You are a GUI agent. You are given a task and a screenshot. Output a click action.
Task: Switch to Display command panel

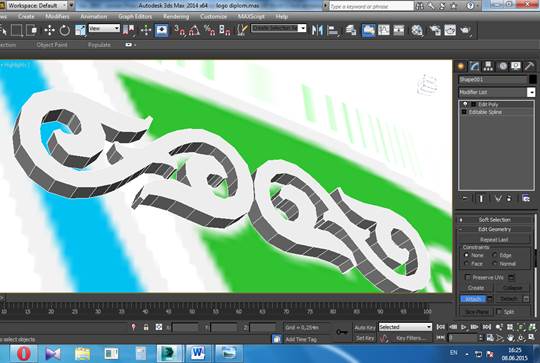(516, 66)
